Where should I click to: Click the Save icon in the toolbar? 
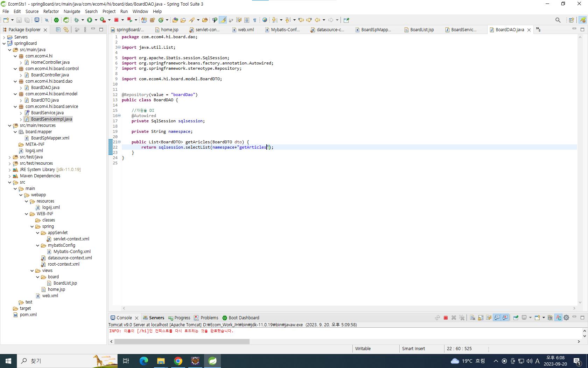pos(19,20)
